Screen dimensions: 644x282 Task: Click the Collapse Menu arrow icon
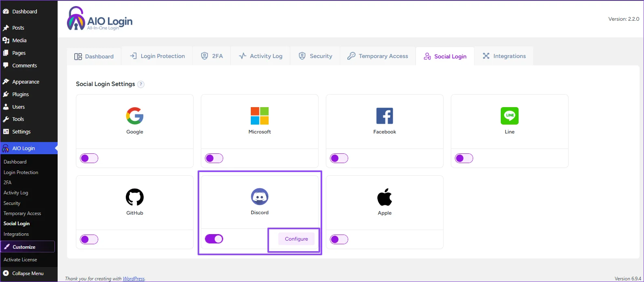coord(6,273)
